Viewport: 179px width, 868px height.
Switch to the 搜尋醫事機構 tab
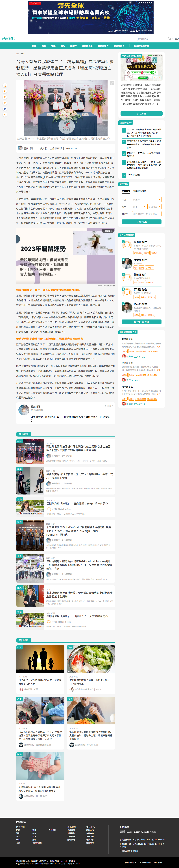(x=140, y=191)
